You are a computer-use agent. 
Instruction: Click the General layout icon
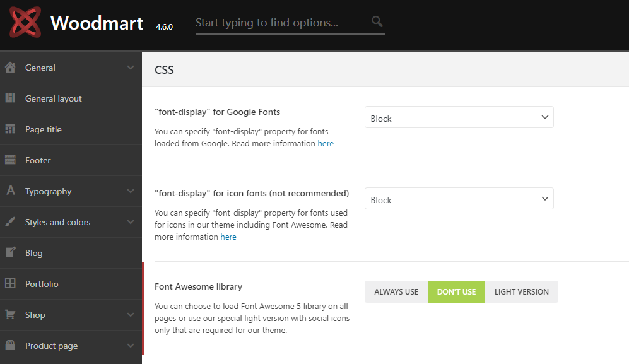(10, 98)
